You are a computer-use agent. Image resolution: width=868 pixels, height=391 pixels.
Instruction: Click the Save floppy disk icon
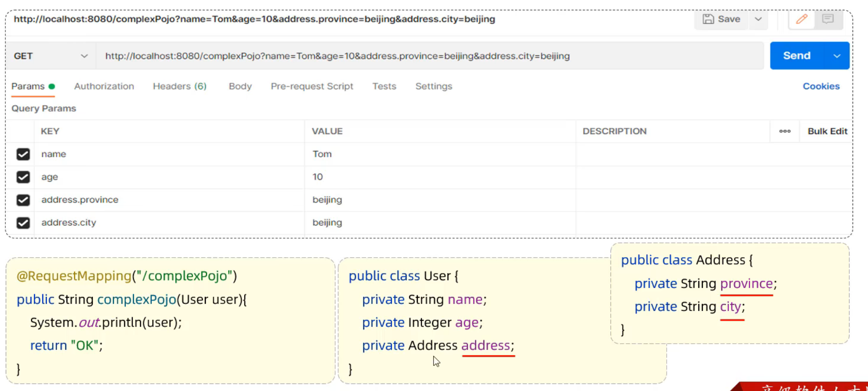[708, 19]
